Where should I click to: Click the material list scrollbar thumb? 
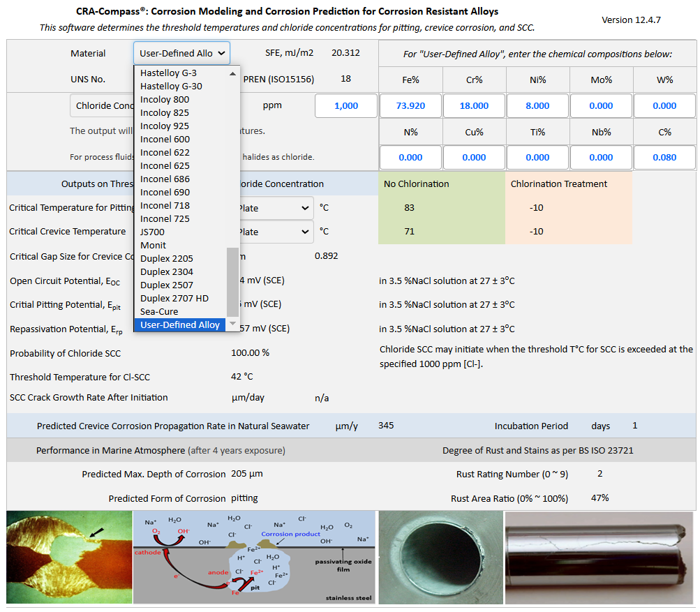tap(232, 282)
